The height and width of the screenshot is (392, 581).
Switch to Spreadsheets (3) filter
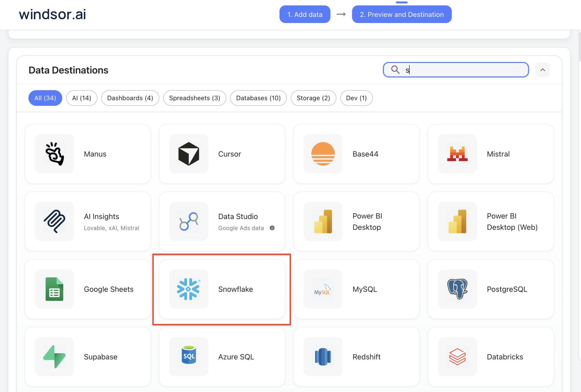pos(195,98)
